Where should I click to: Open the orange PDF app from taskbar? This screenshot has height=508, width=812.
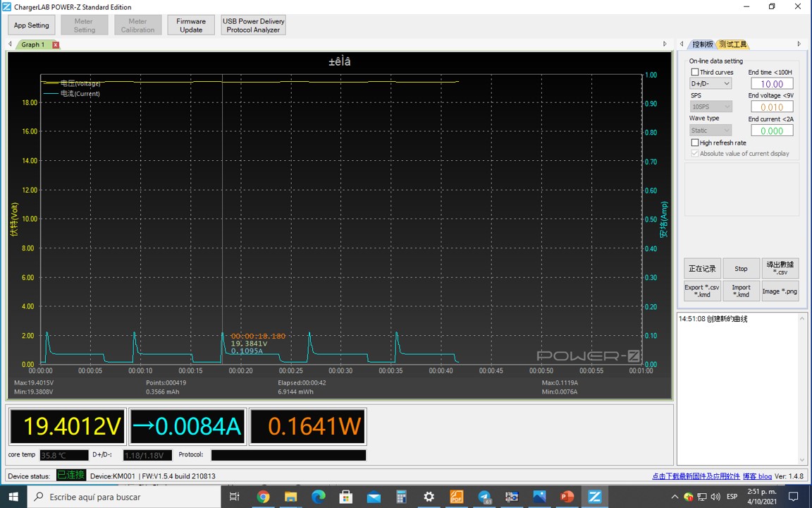(456, 497)
